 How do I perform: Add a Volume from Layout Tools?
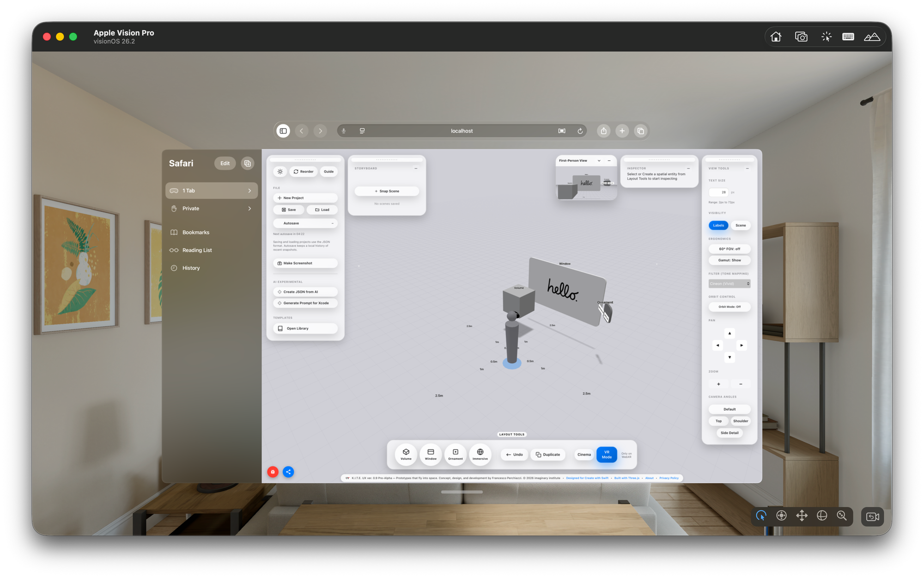[x=406, y=454]
